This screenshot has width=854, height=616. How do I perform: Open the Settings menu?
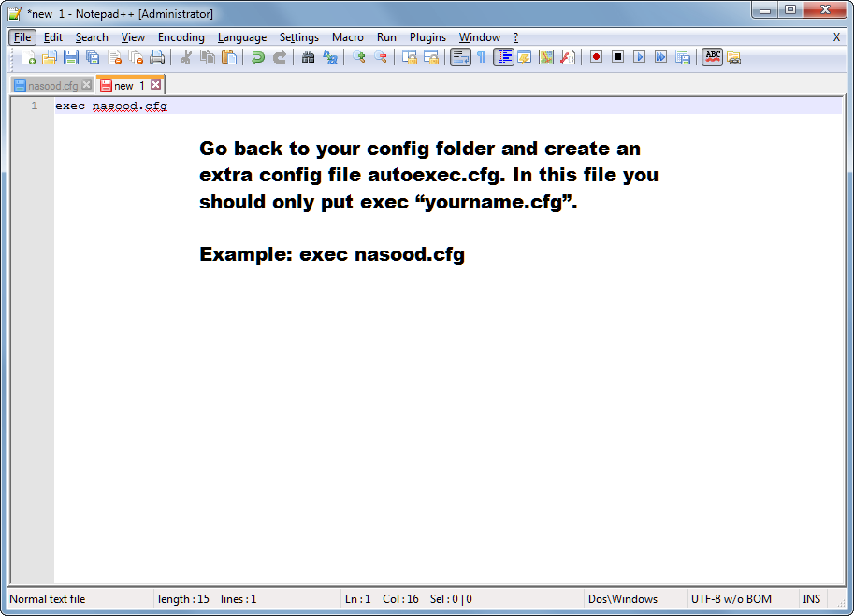tap(298, 37)
